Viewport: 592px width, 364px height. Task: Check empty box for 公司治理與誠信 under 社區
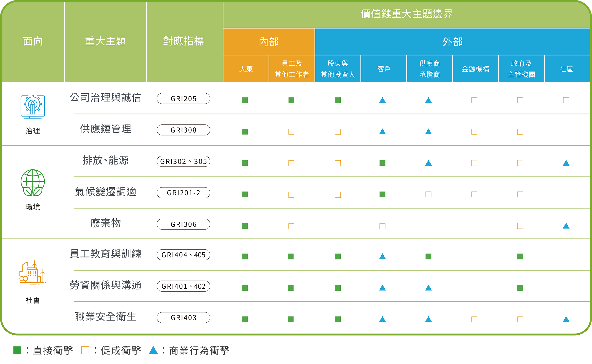click(566, 100)
